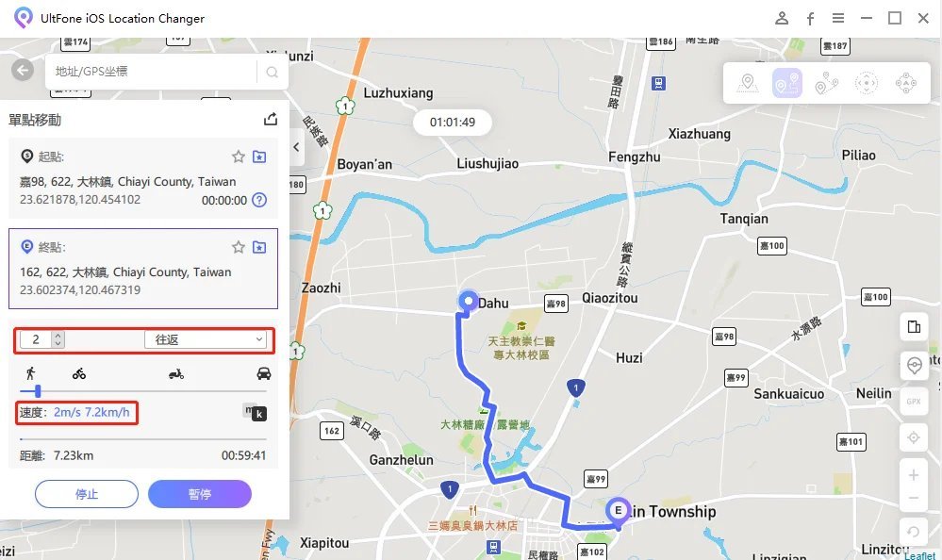
Task: Collapse the side panel with chevron
Action: point(296,147)
